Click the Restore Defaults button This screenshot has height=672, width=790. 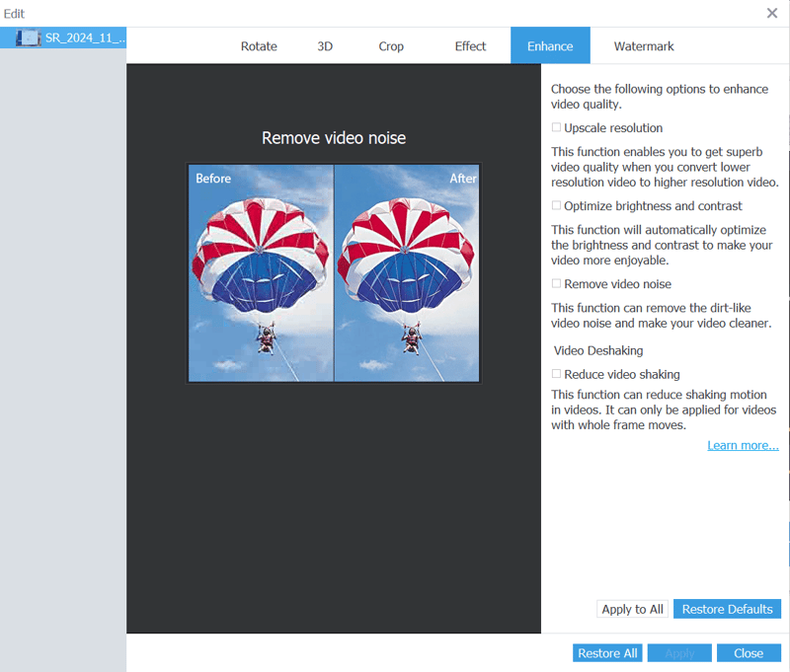click(727, 609)
